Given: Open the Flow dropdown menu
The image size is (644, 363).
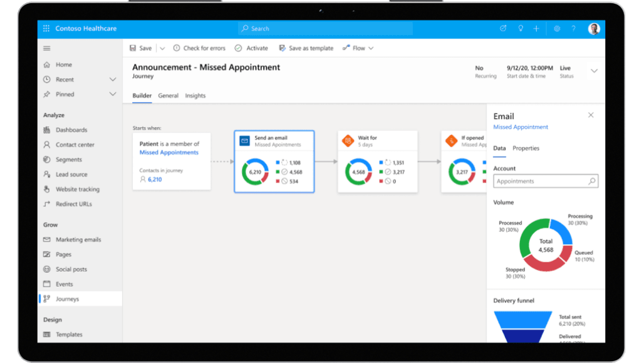Looking at the screenshot, I should click(358, 48).
